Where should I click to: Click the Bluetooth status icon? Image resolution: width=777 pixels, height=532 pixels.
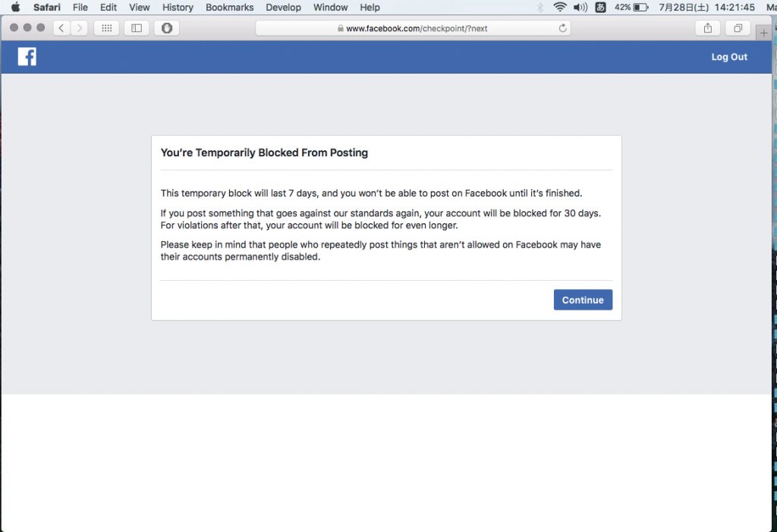pyautogui.click(x=539, y=8)
